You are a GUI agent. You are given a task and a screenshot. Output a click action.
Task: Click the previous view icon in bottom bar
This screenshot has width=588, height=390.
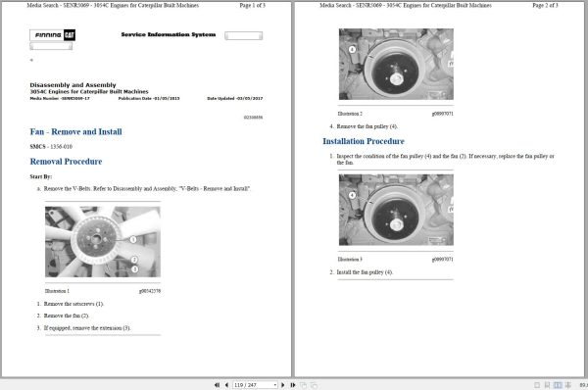303,385
